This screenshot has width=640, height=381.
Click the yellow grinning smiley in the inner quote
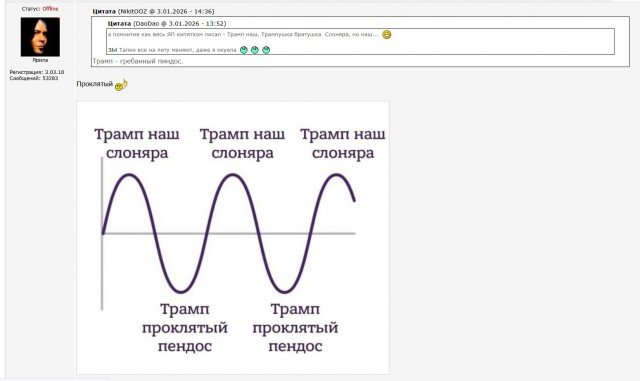387,35
